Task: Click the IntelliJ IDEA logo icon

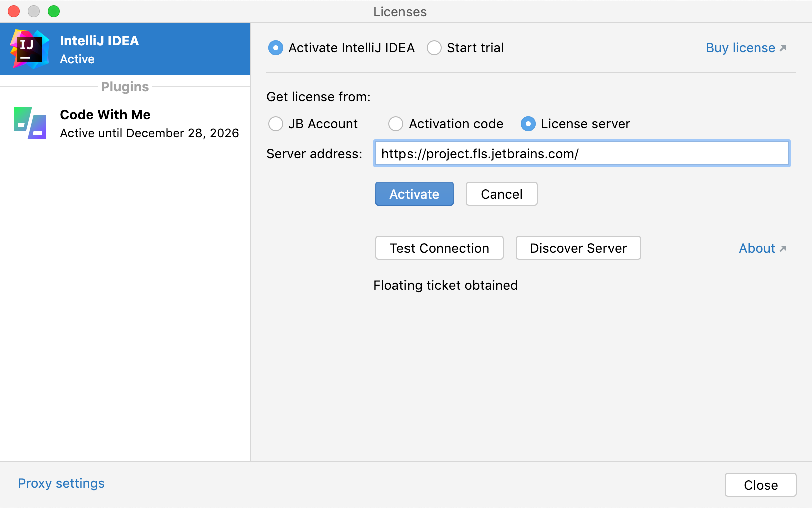Action: (x=29, y=49)
